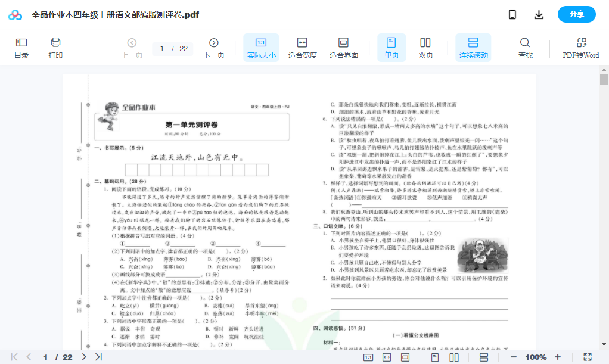The width and height of the screenshot is (609, 364).
Task: Click the PDF file name title
Action: pyautogui.click(x=116, y=15)
